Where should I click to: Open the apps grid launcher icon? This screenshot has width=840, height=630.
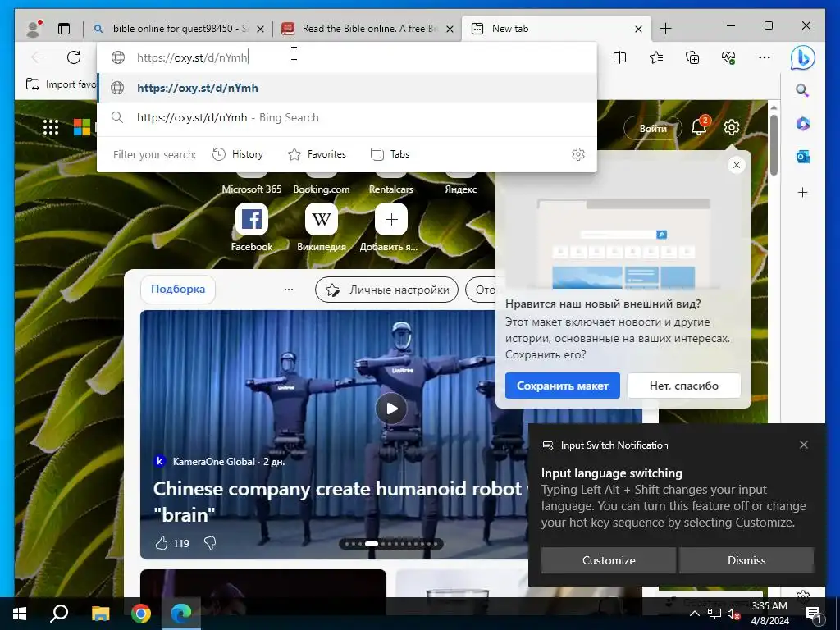pyautogui.click(x=51, y=127)
